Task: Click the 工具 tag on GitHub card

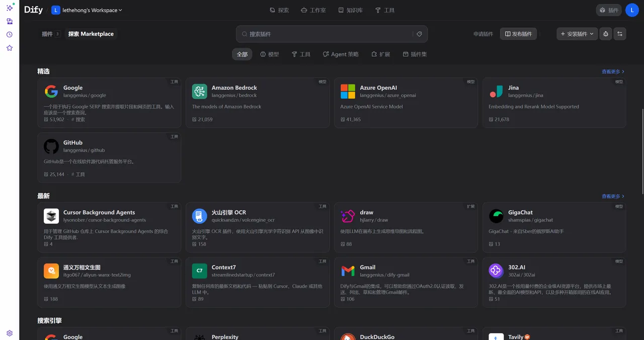Action: point(78,174)
